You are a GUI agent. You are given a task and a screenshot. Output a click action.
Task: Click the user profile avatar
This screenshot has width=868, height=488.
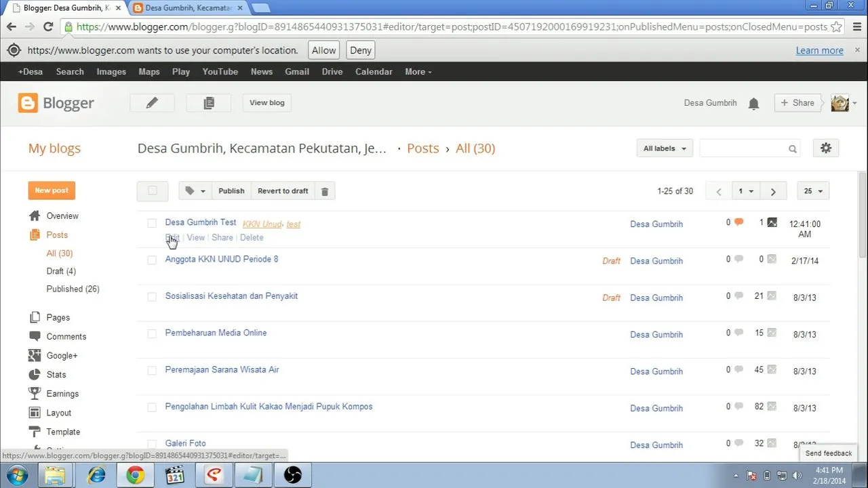pyautogui.click(x=840, y=103)
